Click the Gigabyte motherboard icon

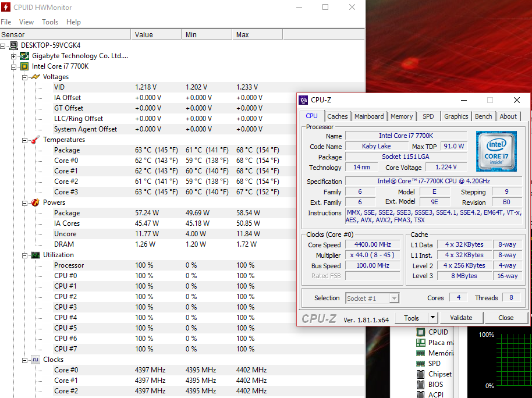click(x=24, y=56)
